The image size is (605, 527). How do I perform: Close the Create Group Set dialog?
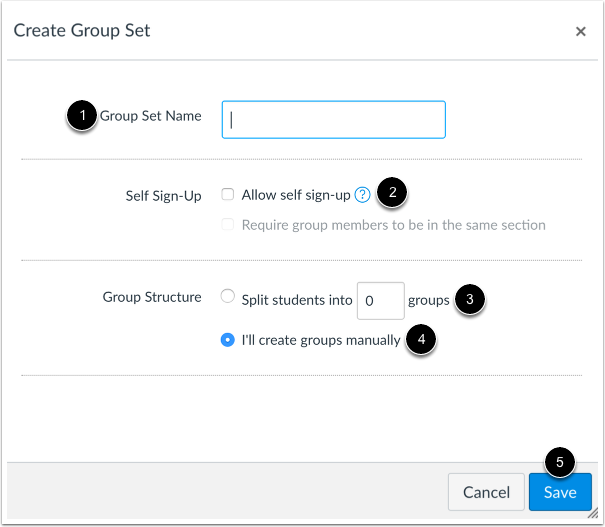(580, 31)
